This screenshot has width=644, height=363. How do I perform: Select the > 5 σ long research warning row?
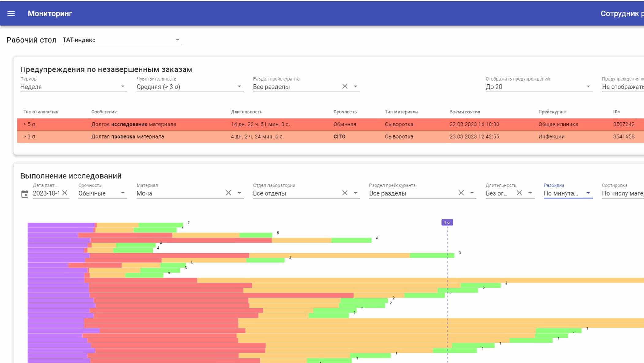[x=184, y=124]
